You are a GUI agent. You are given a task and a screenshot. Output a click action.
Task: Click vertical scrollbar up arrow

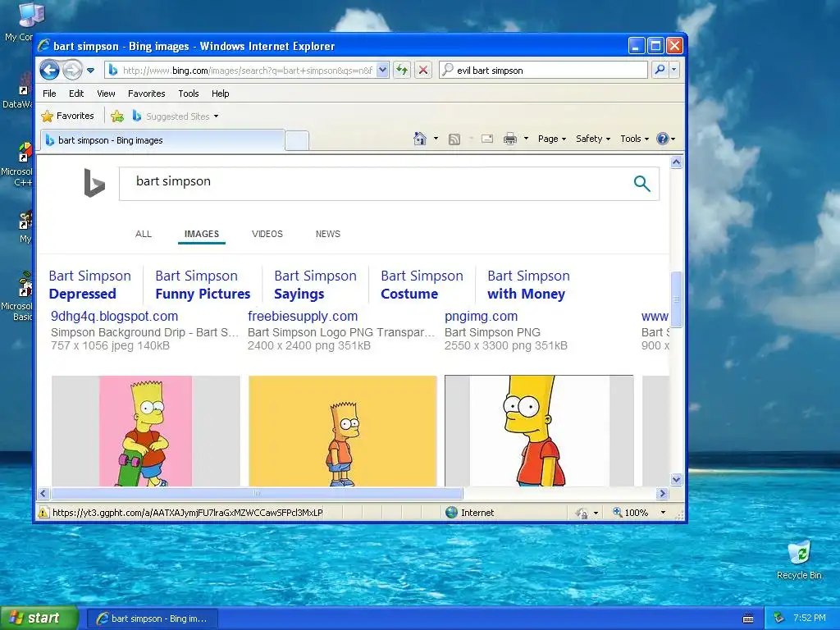[x=676, y=162]
